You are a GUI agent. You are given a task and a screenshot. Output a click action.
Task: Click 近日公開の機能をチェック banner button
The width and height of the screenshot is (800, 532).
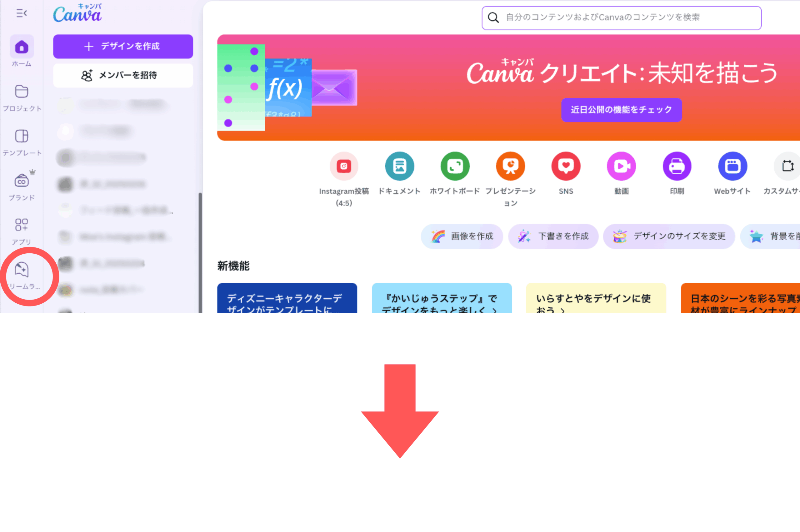(x=622, y=110)
